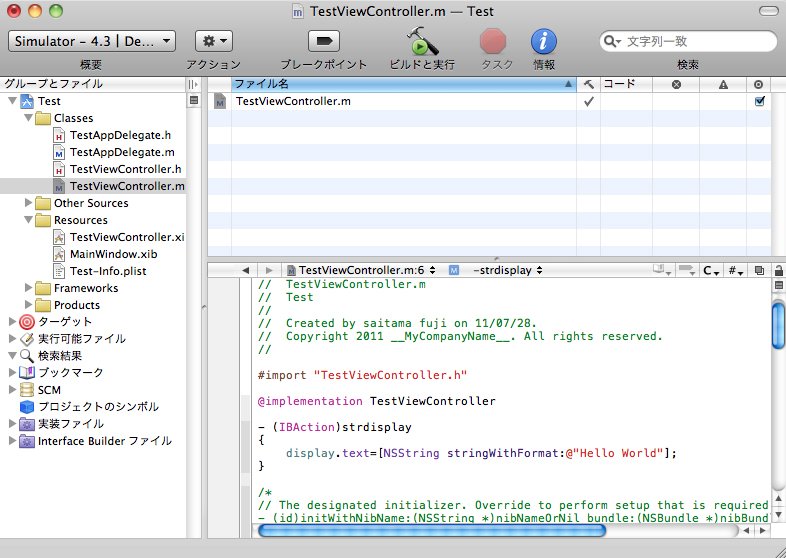Open the bookmarks popup in editor bar
786x558 pixels.
coord(662,270)
